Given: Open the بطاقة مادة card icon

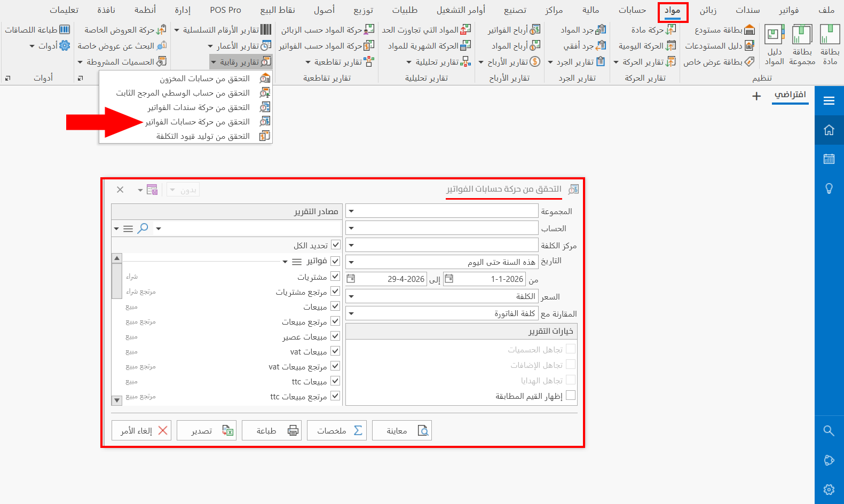Looking at the screenshot, I should 830,45.
